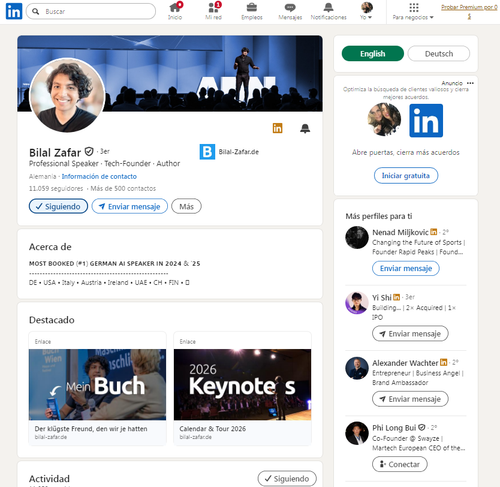Go to Inicio home tab

point(175,11)
